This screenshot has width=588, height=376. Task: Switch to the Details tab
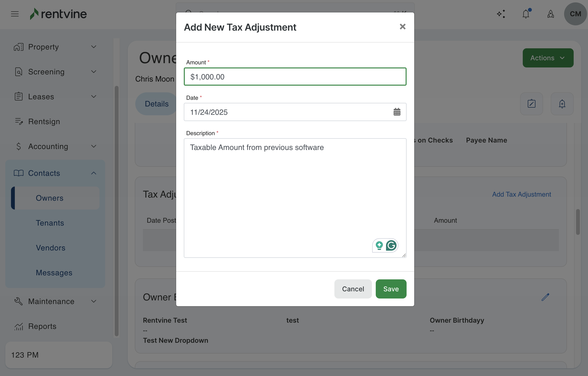pos(157,104)
